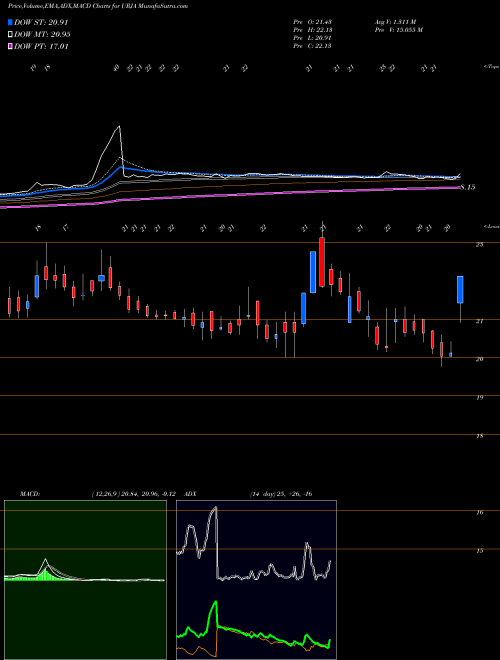Click the white DOW MT legend swatch
The height and width of the screenshot is (660, 500).
10,35
